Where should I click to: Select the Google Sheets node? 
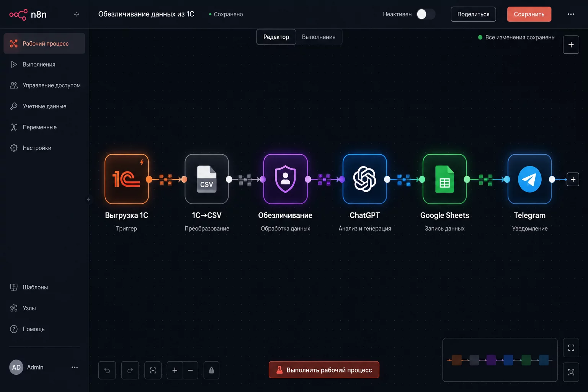(x=445, y=179)
